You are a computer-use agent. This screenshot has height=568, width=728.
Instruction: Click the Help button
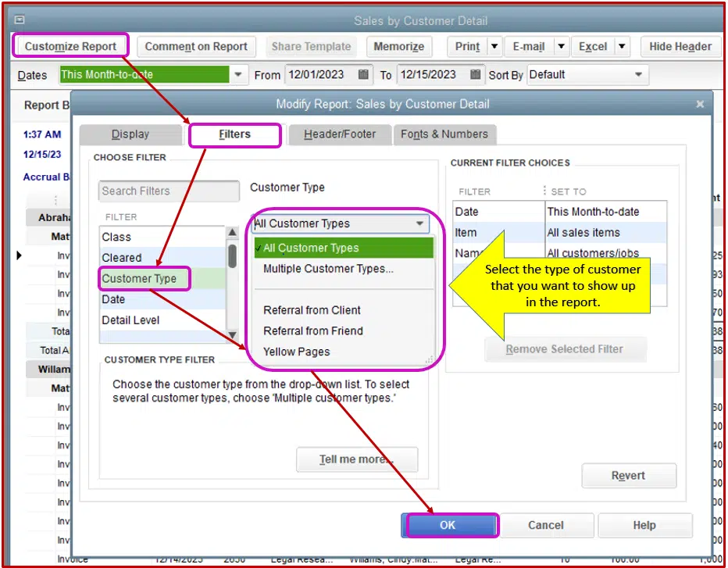(644, 525)
